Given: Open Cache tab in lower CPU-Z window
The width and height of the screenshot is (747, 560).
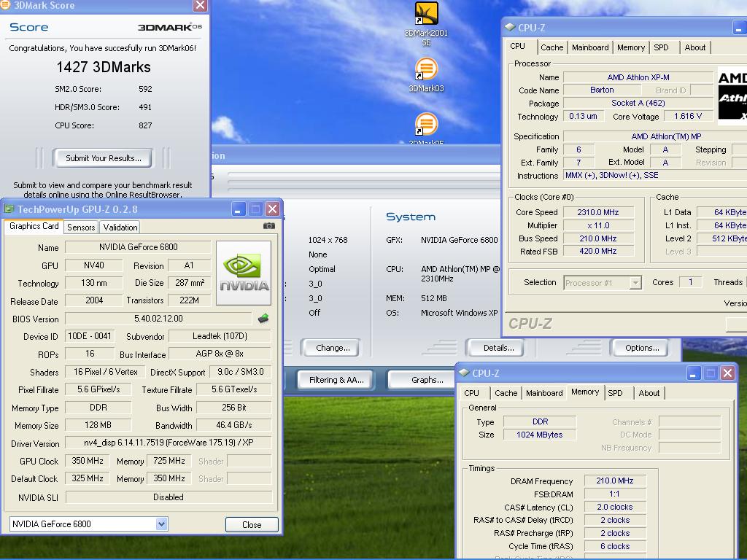Looking at the screenshot, I should pos(506,393).
